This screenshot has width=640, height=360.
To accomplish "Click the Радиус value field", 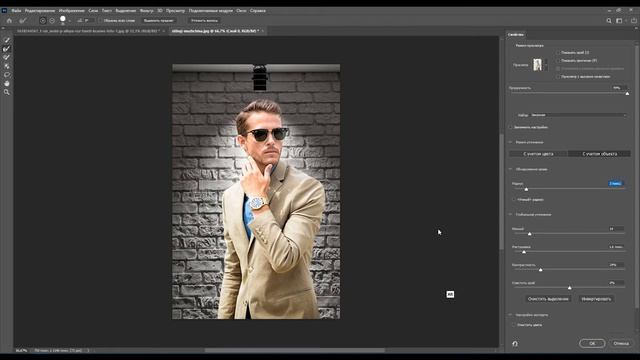I will pos(616,184).
